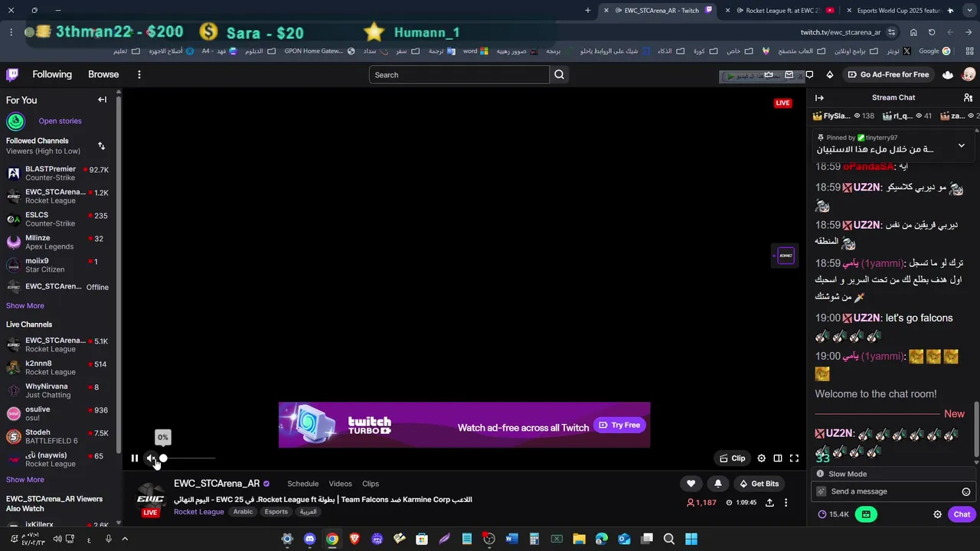Open the Google bookmark
The height and width of the screenshot is (551, 980).
click(x=934, y=51)
